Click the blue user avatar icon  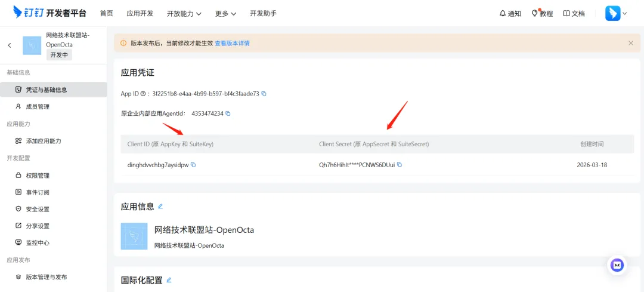[613, 13]
